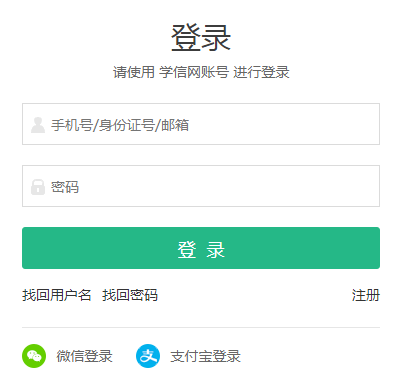
Task: Open the 找回用户名 link
Action: (57, 295)
